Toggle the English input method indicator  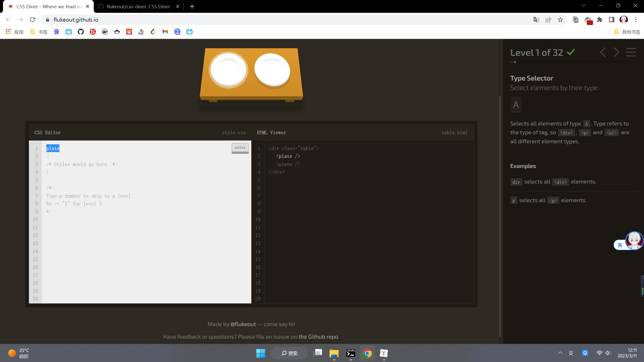pyautogui.click(x=571, y=353)
